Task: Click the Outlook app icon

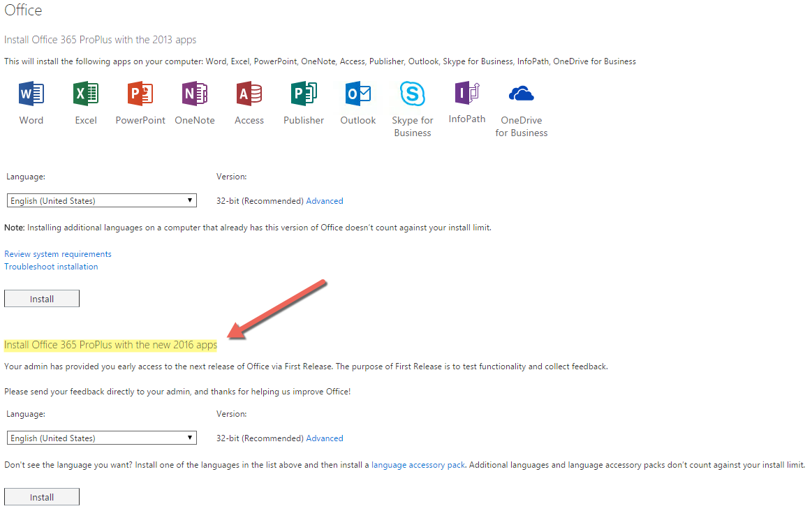Action: point(358,94)
